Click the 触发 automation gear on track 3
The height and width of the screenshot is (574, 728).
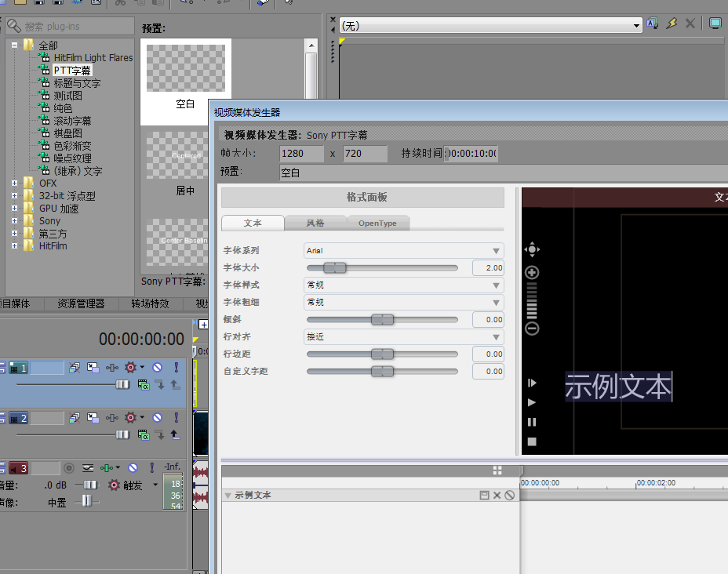pos(114,485)
